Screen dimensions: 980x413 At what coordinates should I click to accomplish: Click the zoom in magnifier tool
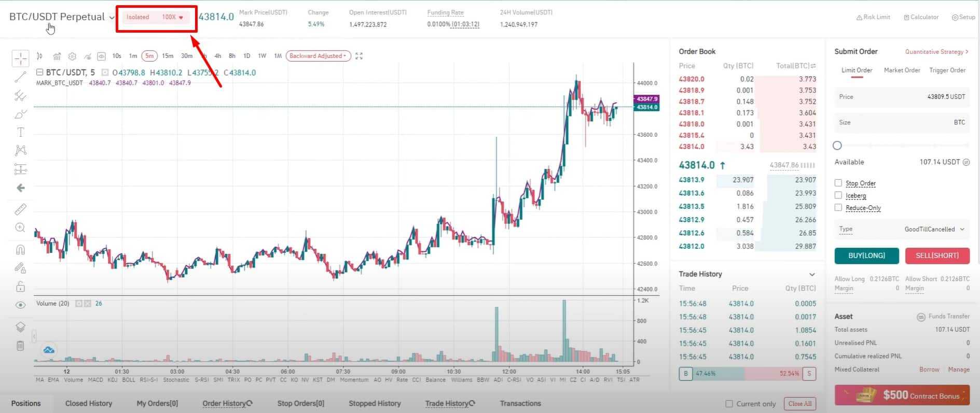click(20, 227)
